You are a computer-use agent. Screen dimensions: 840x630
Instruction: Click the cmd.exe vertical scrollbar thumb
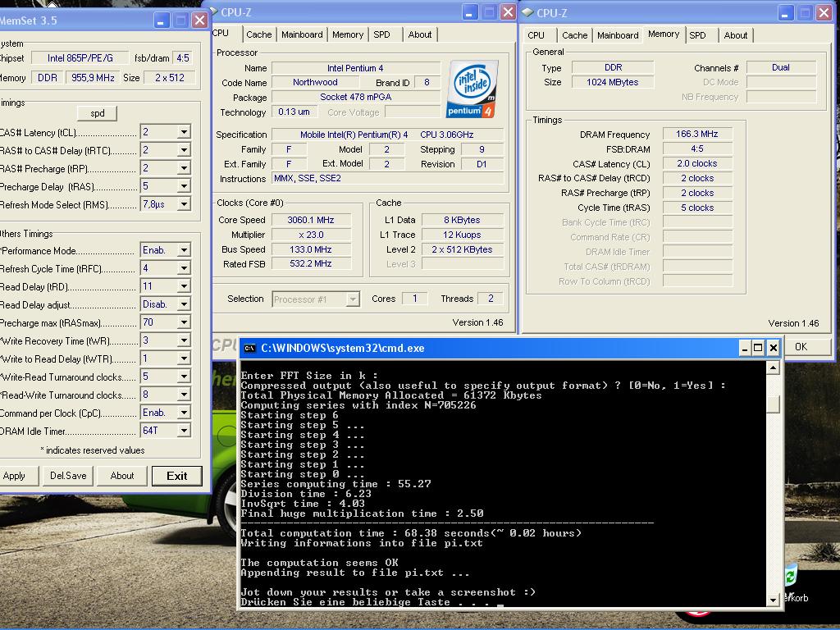coord(773,404)
